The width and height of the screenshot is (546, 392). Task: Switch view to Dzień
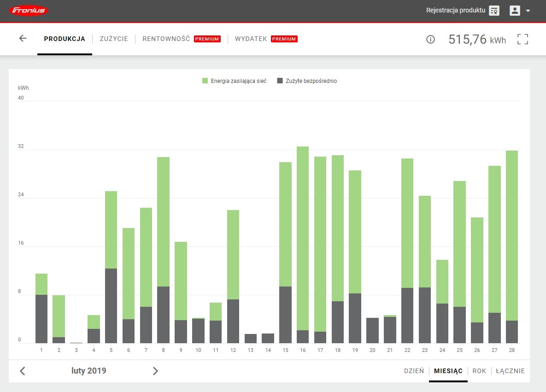(x=414, y=371)
